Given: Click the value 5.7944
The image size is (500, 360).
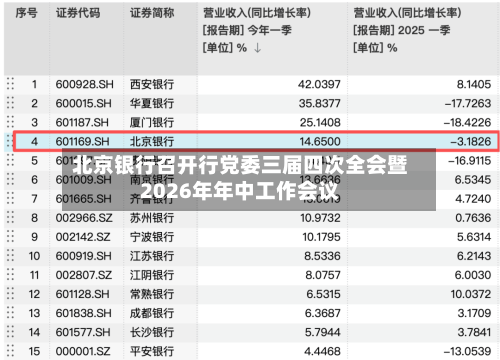Looking at the screenshot, I should point(323,332).
